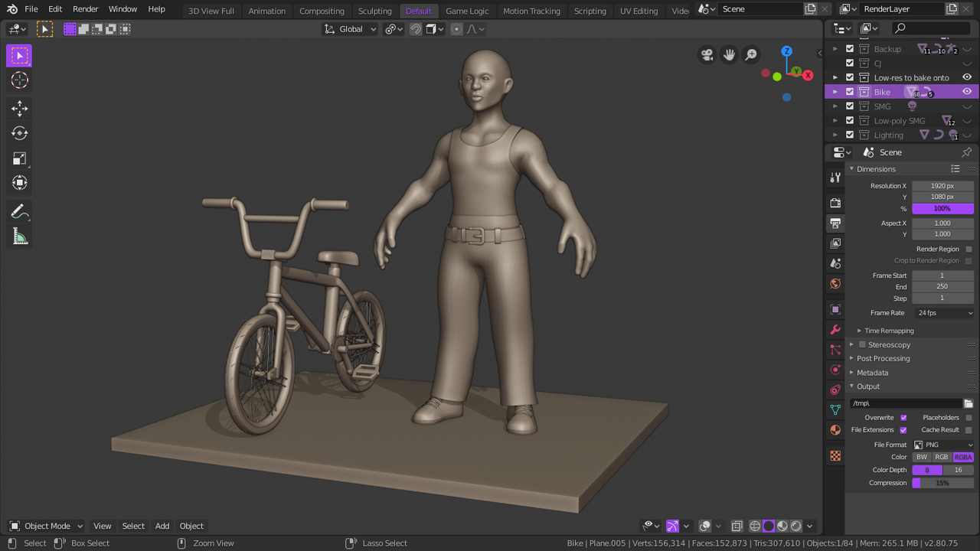Click the blue Z axis on gizmo
980x551 pixels.
pos(786,51)
